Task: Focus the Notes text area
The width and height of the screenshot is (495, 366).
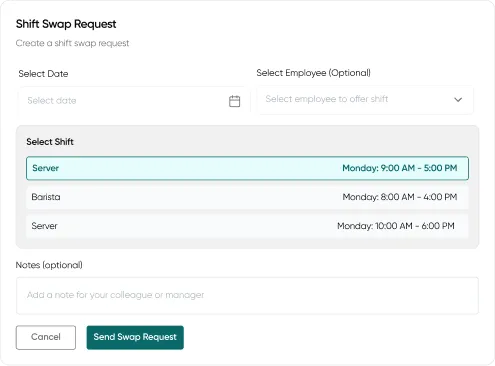Action: tap(247, 295)
